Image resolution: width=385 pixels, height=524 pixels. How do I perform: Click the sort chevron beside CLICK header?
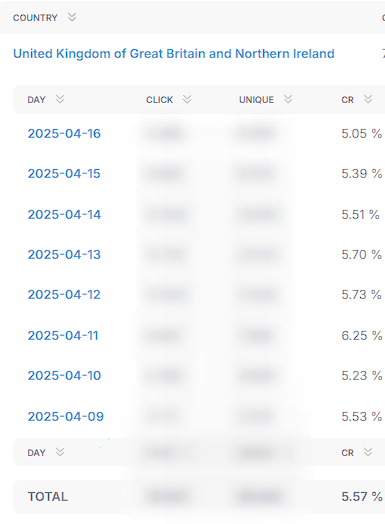pos(187,99)
